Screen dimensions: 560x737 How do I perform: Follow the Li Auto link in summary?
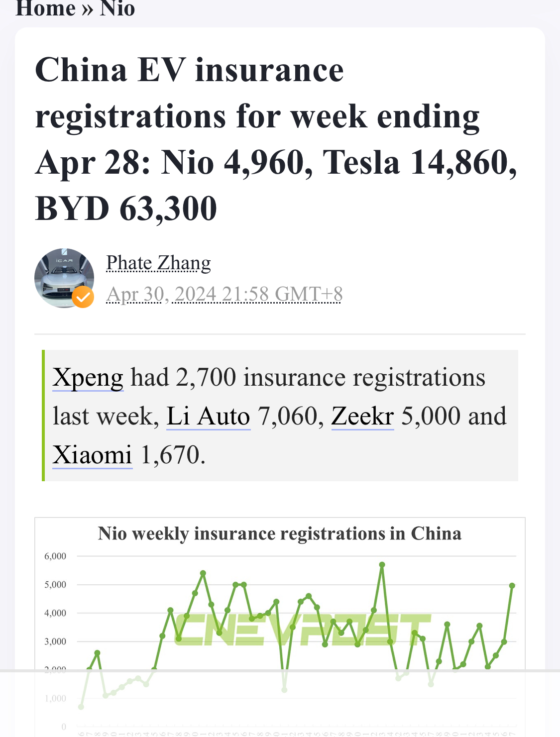pyautogui.click(x=208, y=416)
